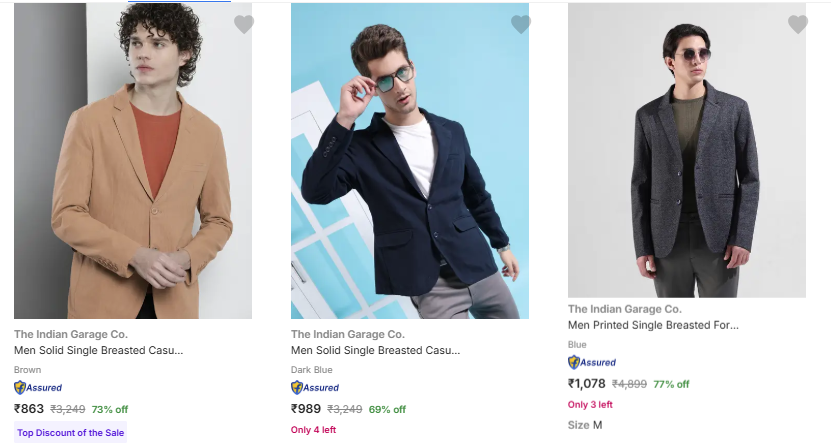Open brand link above brown blazer title
Viewport: 831px width, 444px height.
tap(71, 334)
